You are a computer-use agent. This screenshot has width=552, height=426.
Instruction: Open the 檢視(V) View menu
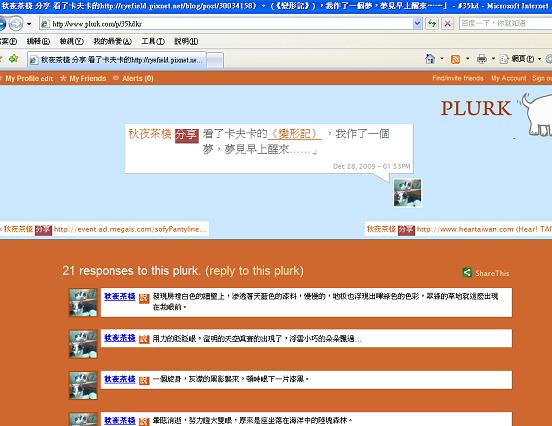(71, 41)
